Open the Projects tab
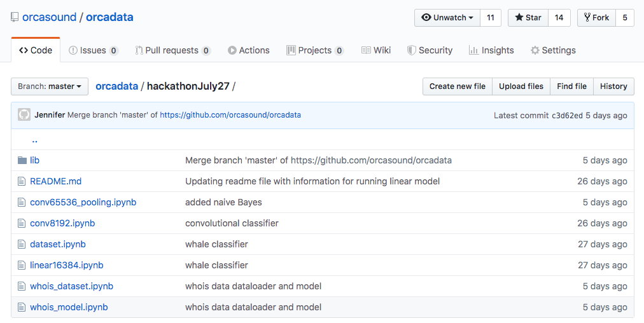The height and width of the screenshot is (323, 644). pos(315,50)
